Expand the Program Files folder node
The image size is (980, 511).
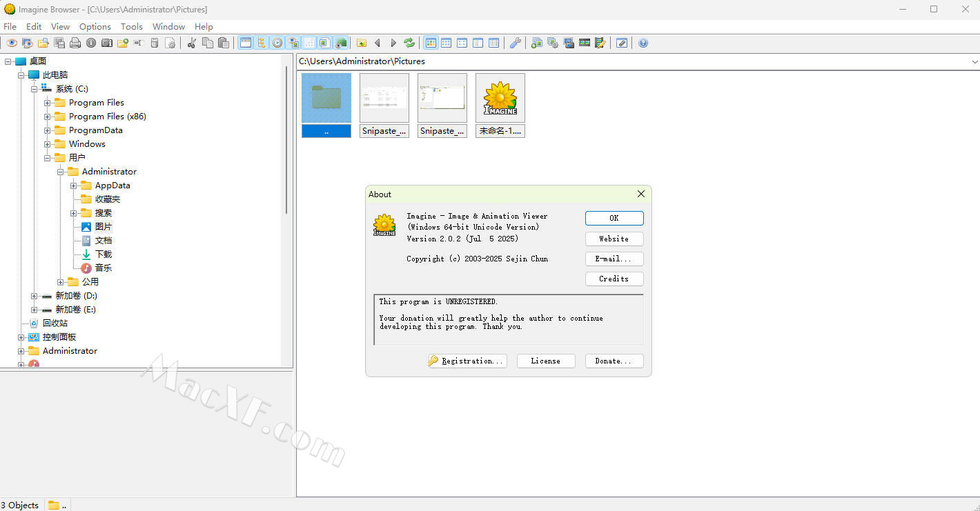tap(48, 103)
